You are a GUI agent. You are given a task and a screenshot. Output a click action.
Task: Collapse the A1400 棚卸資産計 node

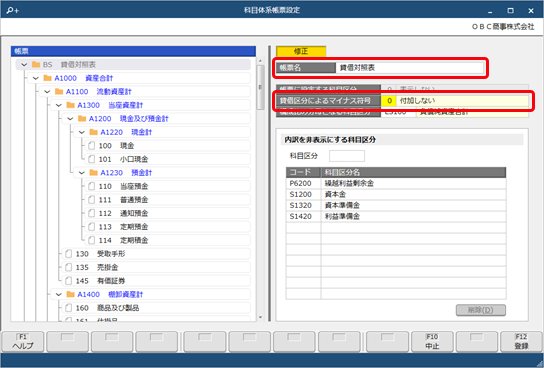(59, 294)
